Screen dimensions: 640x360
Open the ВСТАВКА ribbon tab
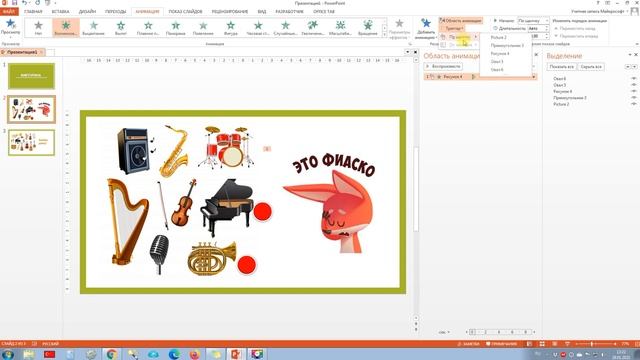coord(60,11)
